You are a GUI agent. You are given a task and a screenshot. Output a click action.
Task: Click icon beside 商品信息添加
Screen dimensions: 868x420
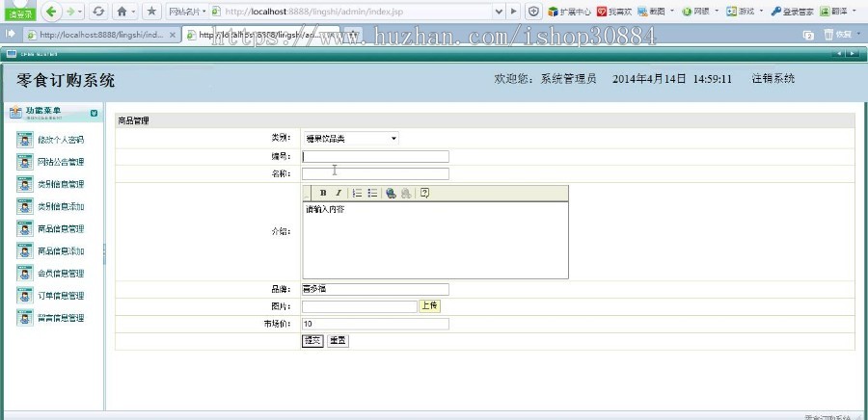click(25, 250)
